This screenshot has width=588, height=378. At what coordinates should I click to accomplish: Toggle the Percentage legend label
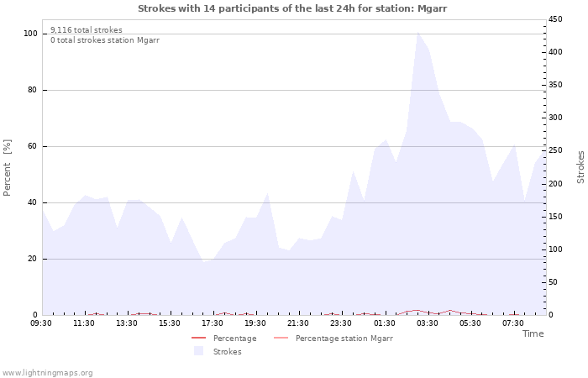(234, 339)
